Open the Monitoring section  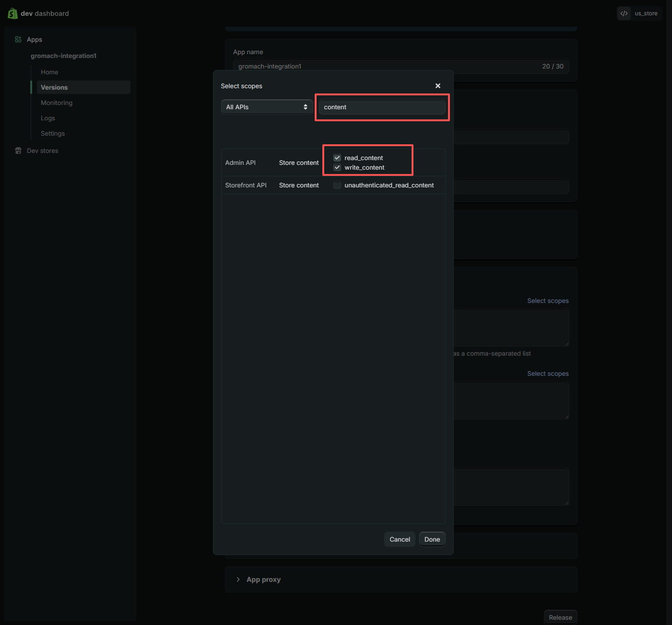click(57, 103)
